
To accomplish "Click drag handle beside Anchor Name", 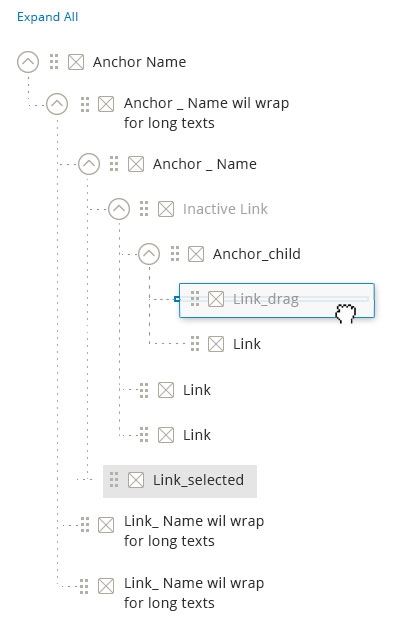I will coord(54,62).
